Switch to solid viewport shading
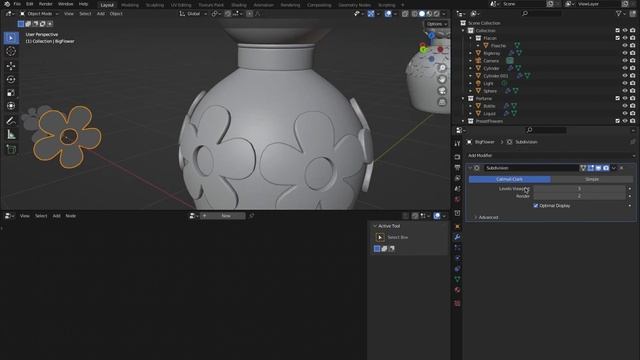640x360 pixels. [422, 13]
